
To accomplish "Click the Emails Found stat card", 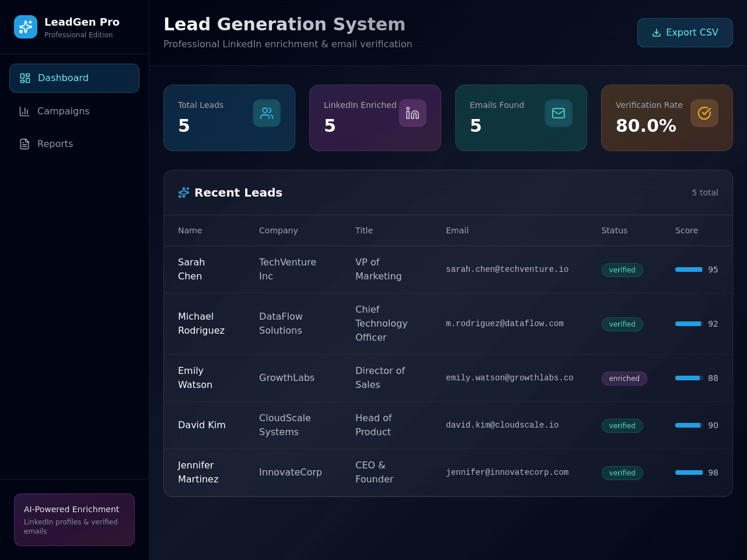I will pyautogui.click(x=521, y=118).
